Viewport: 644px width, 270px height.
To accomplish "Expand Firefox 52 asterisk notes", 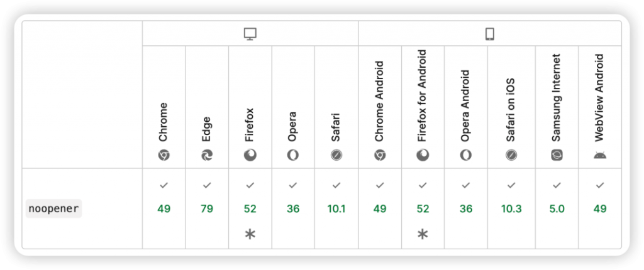I will 250,234.
